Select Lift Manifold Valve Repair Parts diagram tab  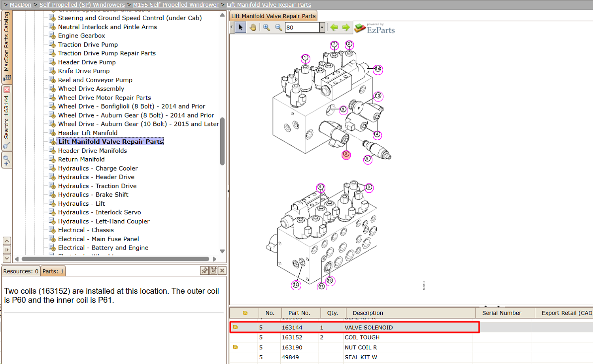tap(273, 16)
